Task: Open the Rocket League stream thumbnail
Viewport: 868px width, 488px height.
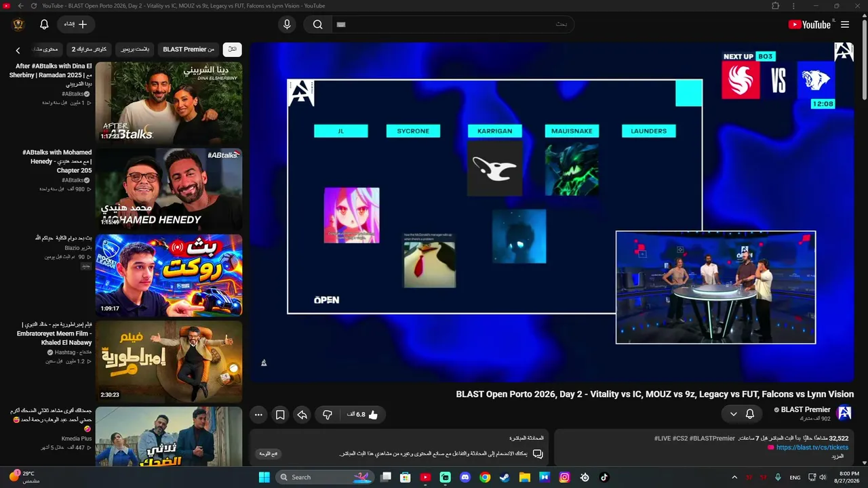Action: point(169,275)
